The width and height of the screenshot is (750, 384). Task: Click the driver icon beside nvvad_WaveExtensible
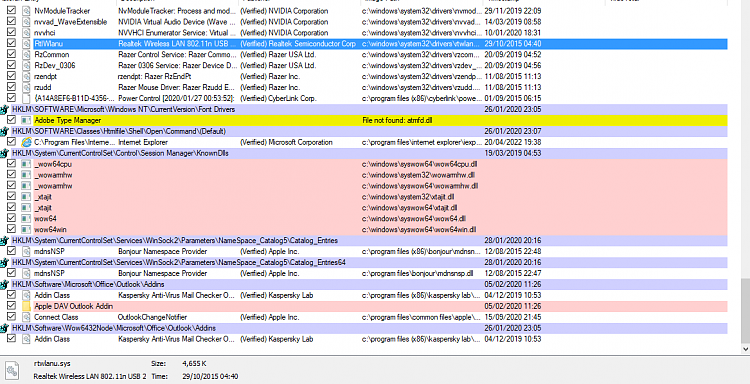pyautogui.click(x=26, y=22)
